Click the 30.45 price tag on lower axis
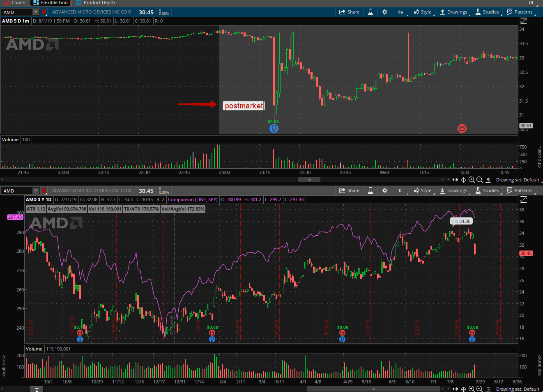This screenshot has width=543, height=392. pos(526,253)
